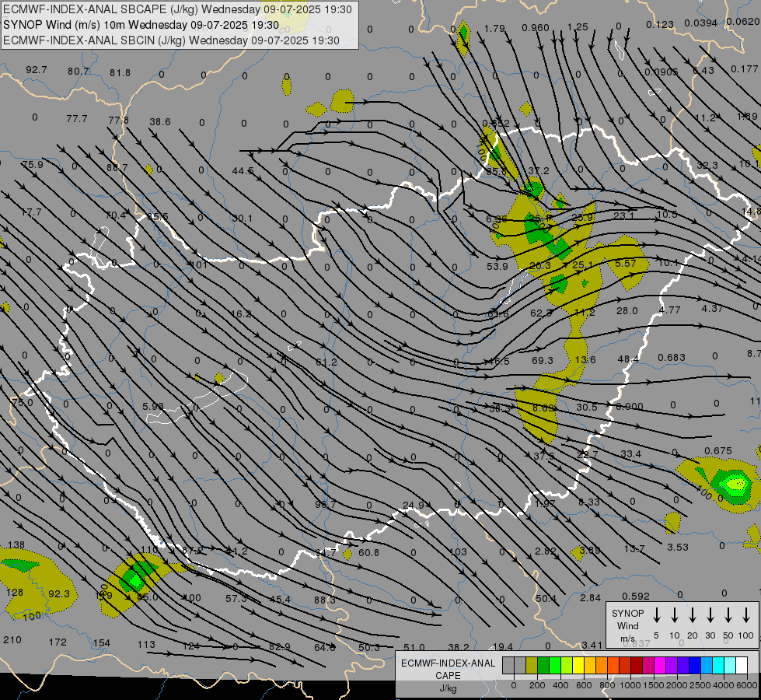Pick the yellow-green swatch right of 400
The height and width of the screenshot is (700, 761).
(567, 666)
